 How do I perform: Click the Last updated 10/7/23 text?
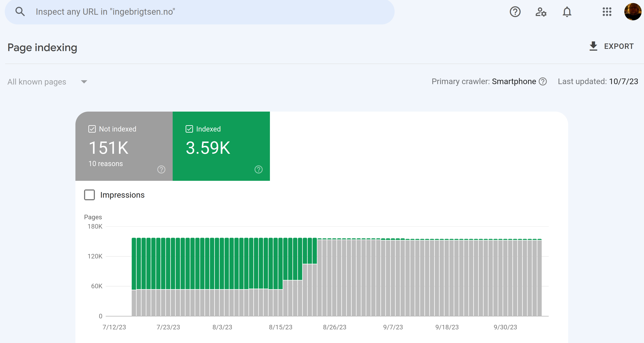(598, 82)
